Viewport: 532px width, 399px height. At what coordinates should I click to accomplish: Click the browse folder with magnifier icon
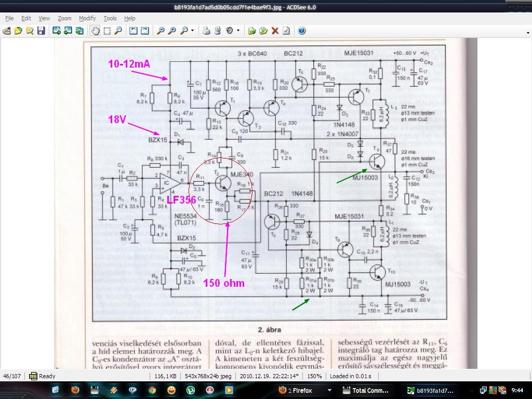(x=30, y=31)
